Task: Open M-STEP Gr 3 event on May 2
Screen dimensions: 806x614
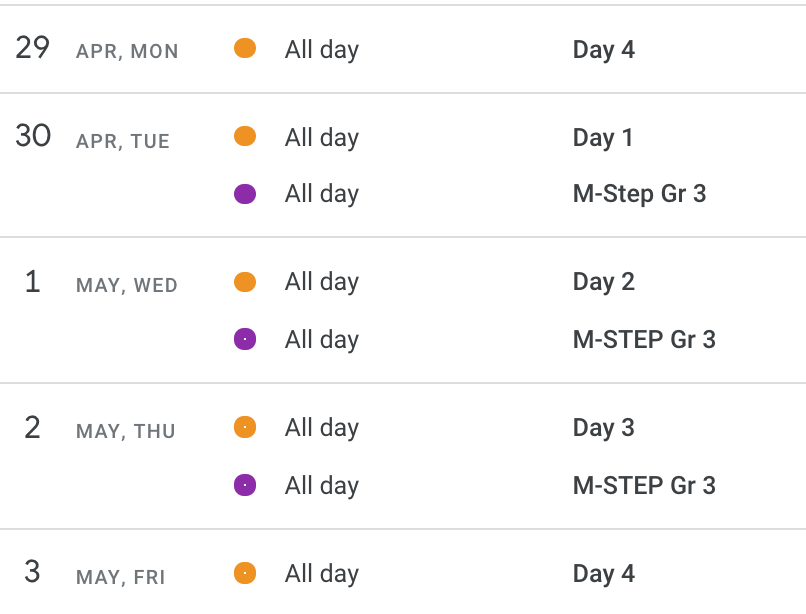Action: [x=644, y=485]
